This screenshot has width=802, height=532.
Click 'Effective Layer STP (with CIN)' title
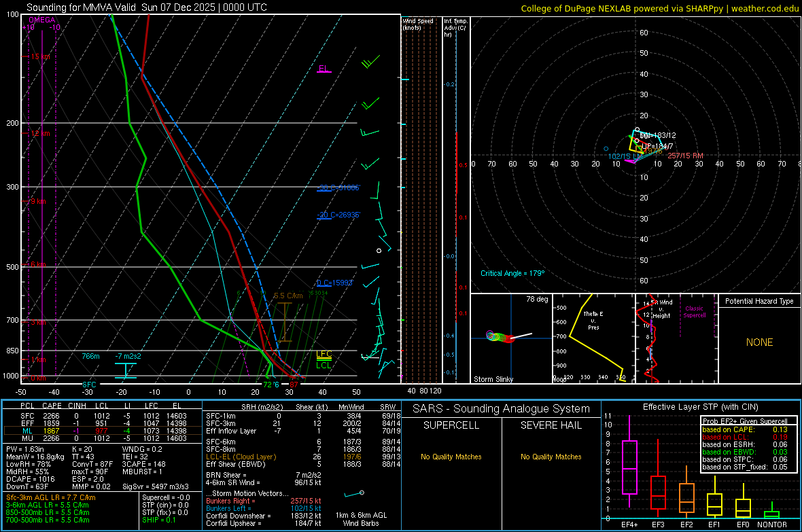pos(700,407)
